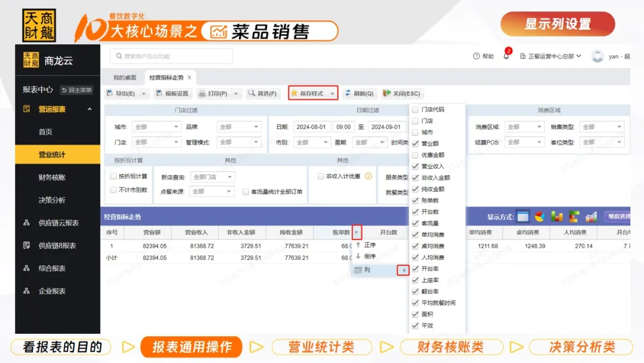Click the 维度选择 button
Viewport: 644px width, 363px height.
point(618,216)
